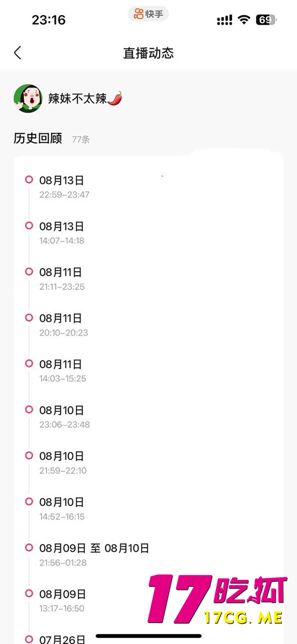Screen dimensions: 297x644
Task: Tap the Wi-Fi status icon
Action: pos(244,19)
